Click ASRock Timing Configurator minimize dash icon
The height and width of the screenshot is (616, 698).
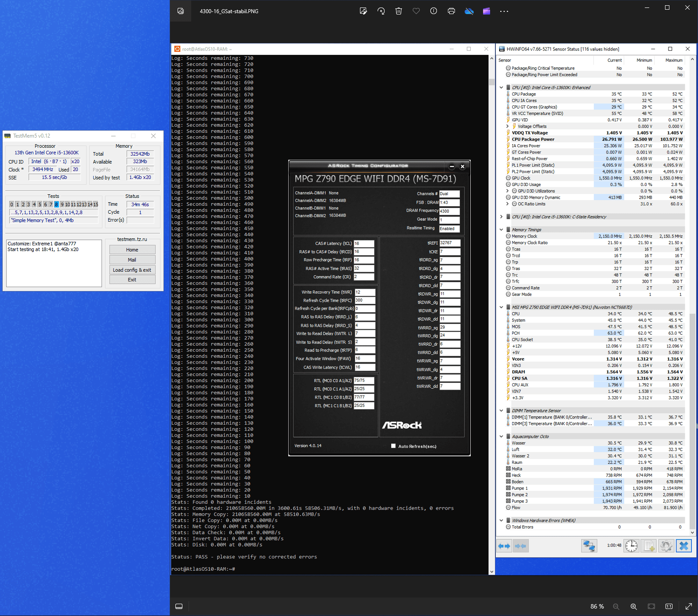click(x=452, y=166)
